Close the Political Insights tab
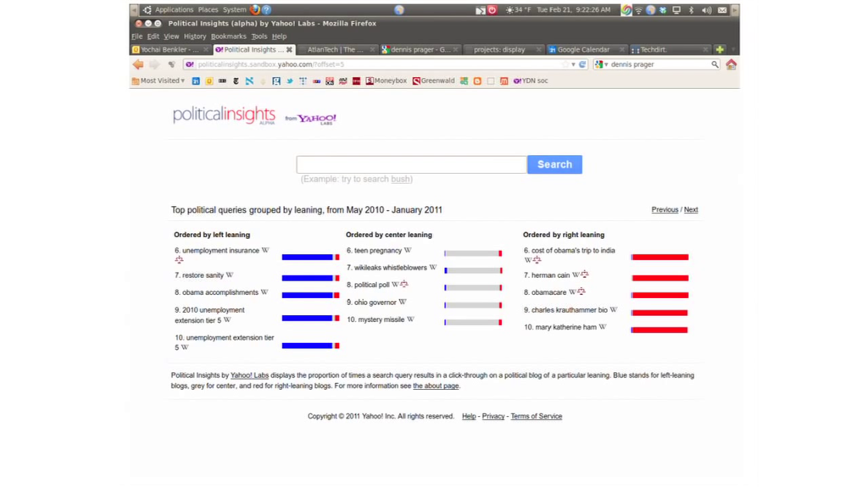Image resolution: width=868 pixels, height=488 pixels. (x=289, y=50)
